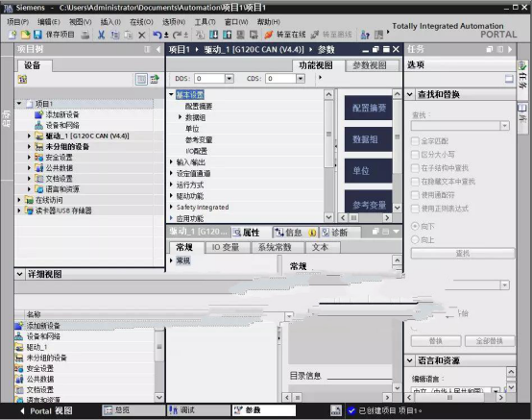
Task: Collapse the 详细视图 panel
Action: 19,274
